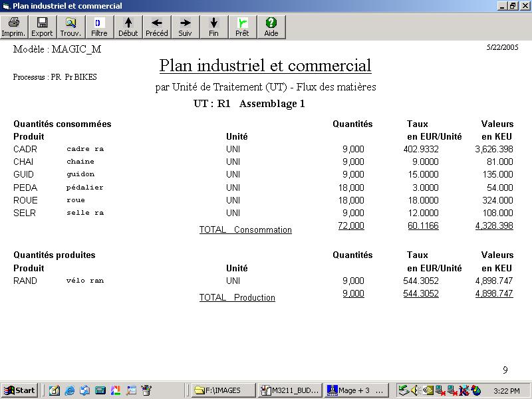Click the Quantités produites section header
Screen dimensions: 532x399
click(55, 255)
